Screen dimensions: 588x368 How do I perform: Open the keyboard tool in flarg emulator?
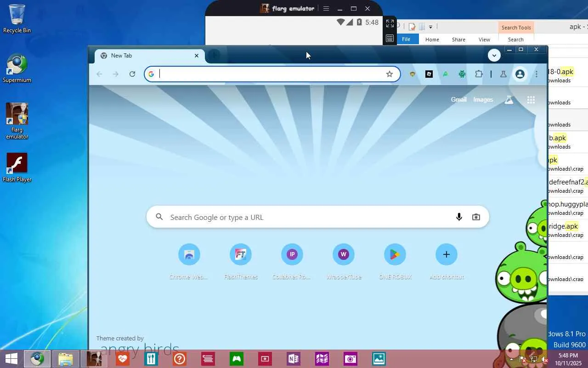click(x=390, y=39)
